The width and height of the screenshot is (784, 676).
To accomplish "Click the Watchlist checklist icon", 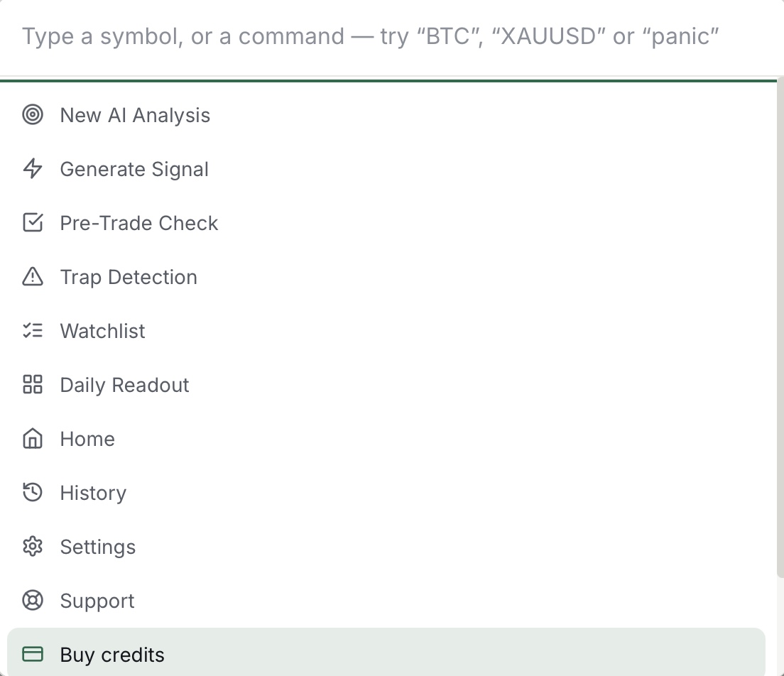I will pos(33,330).
